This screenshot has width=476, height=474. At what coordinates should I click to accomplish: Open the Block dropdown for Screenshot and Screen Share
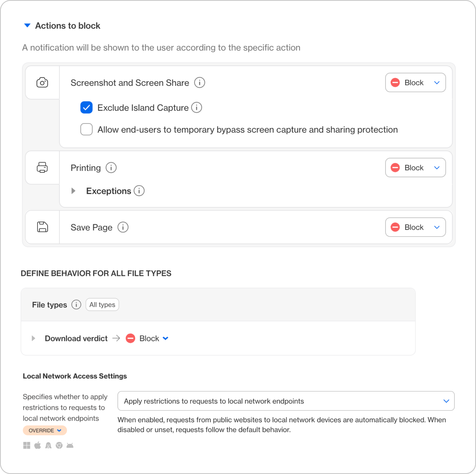(x=415, y=82)
